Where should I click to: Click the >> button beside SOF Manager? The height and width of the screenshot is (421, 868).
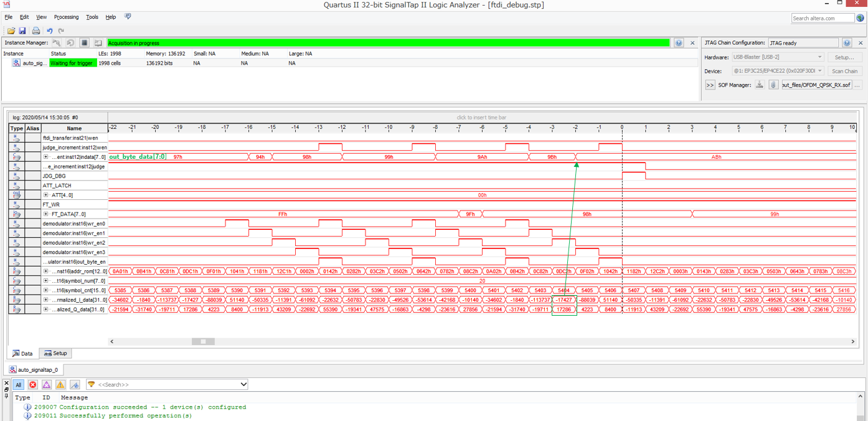710,85
